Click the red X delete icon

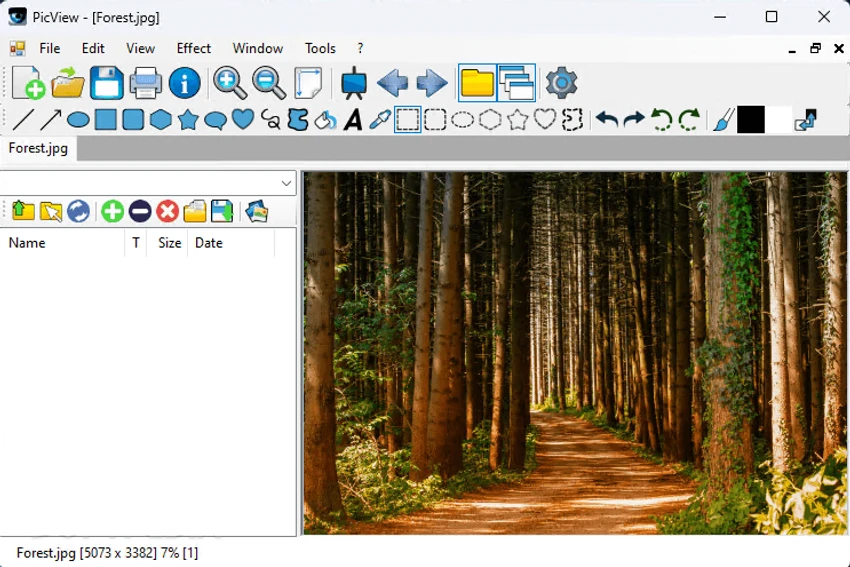click(x=168, y=211)
